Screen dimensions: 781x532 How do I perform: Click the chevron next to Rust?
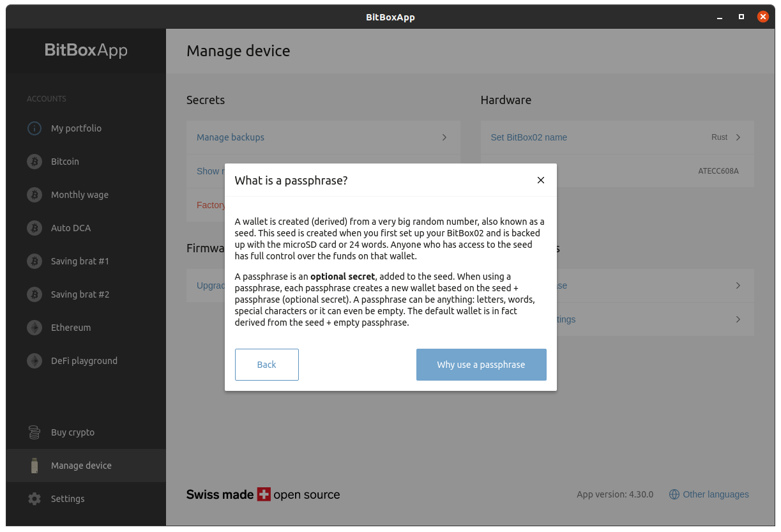click(738, 137)
